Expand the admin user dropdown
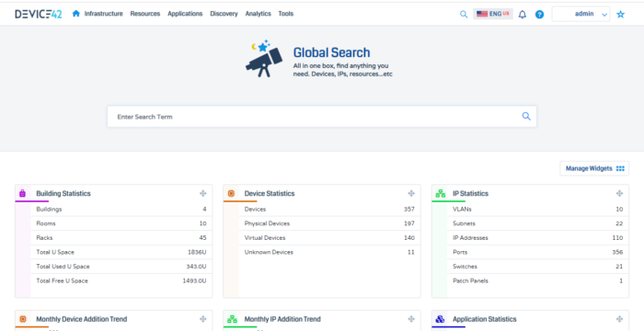644x331 pixels. (x=581, y=14)
